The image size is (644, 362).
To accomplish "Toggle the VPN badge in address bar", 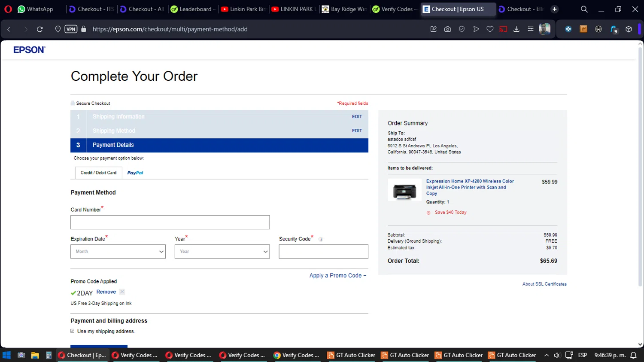I will coord(71,29).
